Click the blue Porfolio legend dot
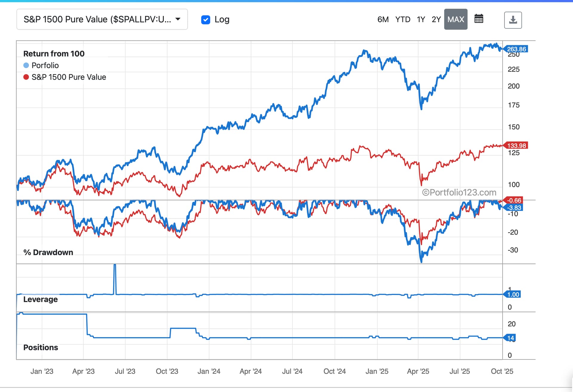 [26, 65]
